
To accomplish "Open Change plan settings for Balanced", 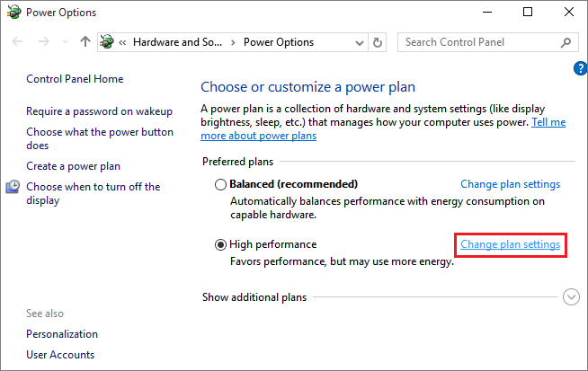I will (x=510, y=184).
